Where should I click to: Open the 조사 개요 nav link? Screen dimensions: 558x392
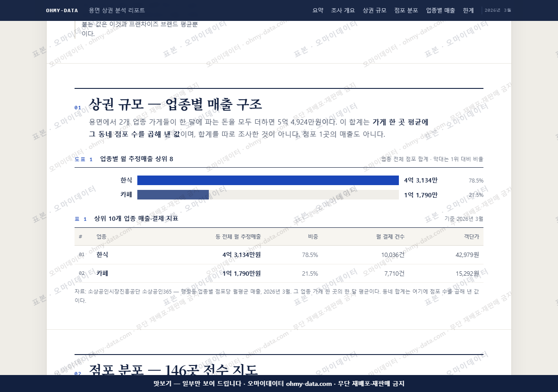[343, 10]
